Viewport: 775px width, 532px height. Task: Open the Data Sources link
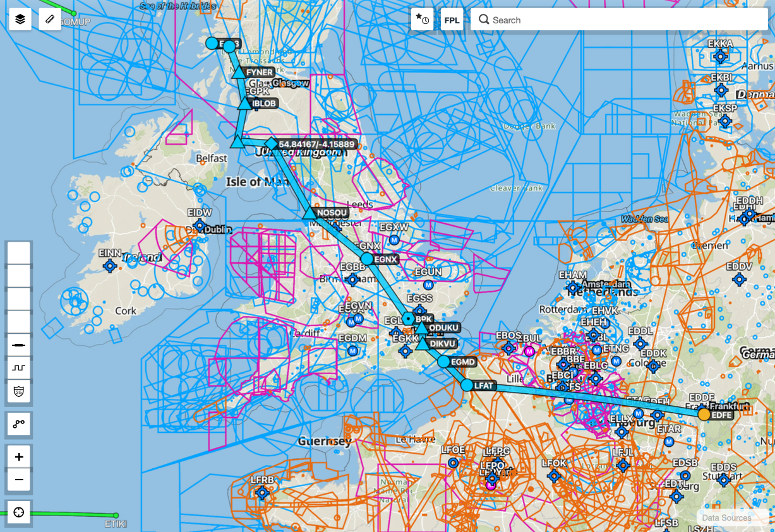(727, 517)
